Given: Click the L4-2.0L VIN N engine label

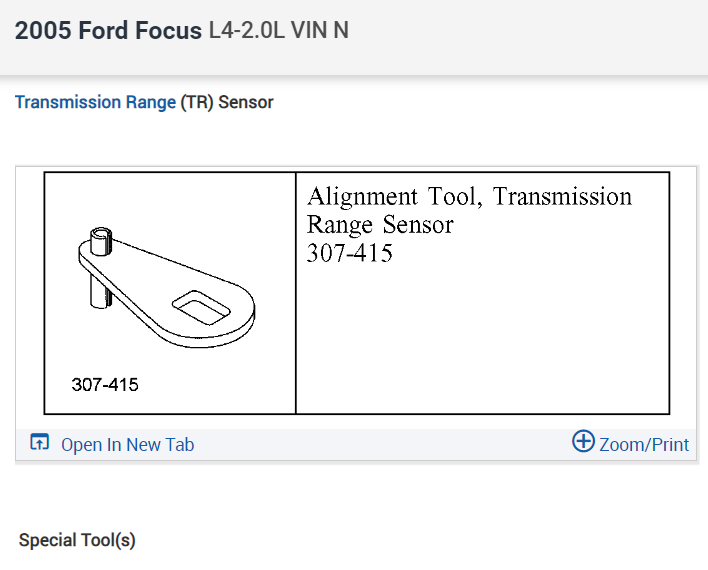Looking at the screenshot, I should point(278,31).
